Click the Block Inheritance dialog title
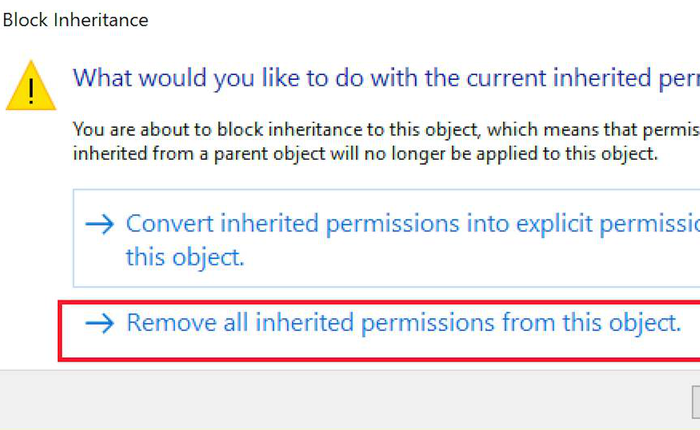Image resolution: width=700 pixels, height=430 pixels. tap(76, 18)
